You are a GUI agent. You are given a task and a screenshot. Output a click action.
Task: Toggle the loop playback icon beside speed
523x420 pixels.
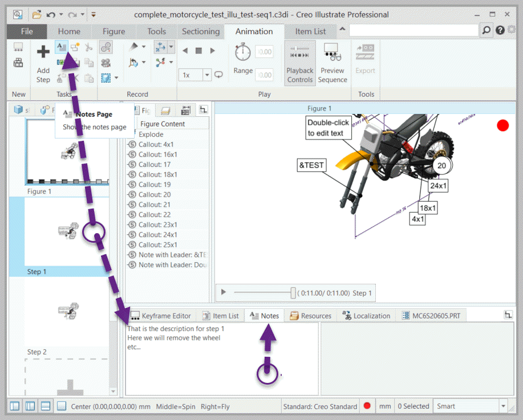[x=219, y=75]
